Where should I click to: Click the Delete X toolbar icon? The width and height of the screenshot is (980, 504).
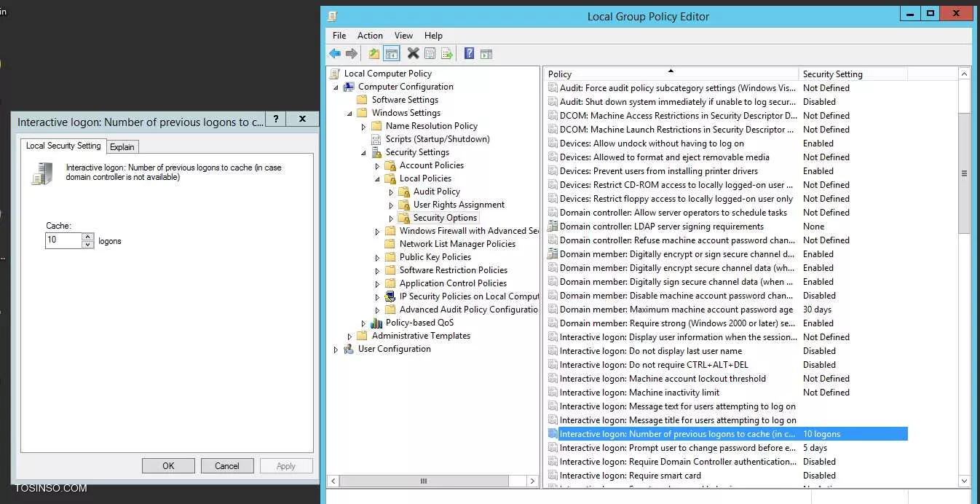(x=413, y=53)
